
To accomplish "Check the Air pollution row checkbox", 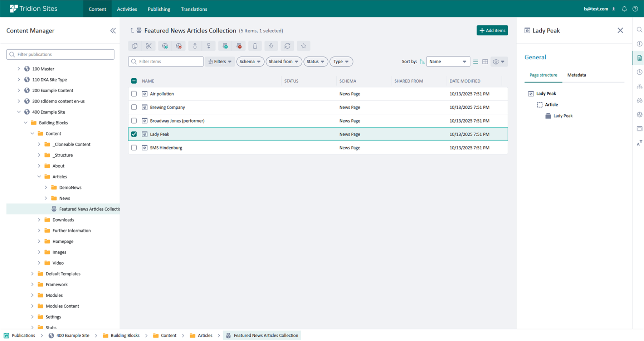I will point(134,94).
